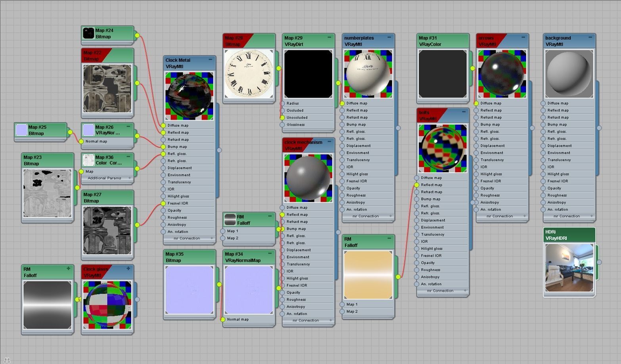The width and height of the screenshot is (621, 364).
Task: Select the Map #35 Bitmap title bar
Action: pyautogui.click(x=189, y=257)
